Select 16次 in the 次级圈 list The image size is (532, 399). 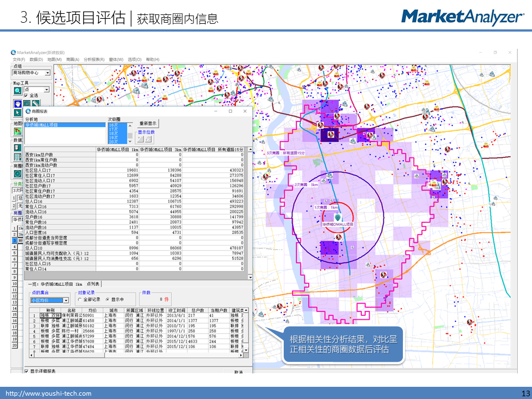point(117,125)
